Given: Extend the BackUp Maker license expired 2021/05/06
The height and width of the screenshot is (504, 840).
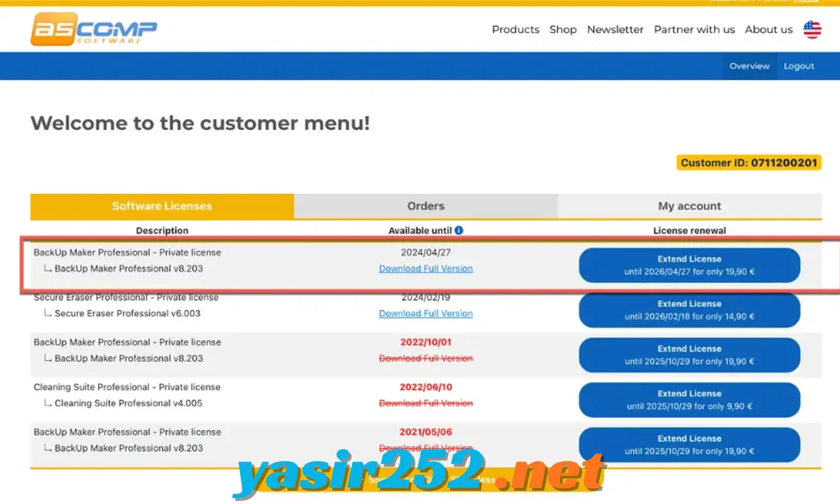Looking at the screenshot, I should point(689,444).
